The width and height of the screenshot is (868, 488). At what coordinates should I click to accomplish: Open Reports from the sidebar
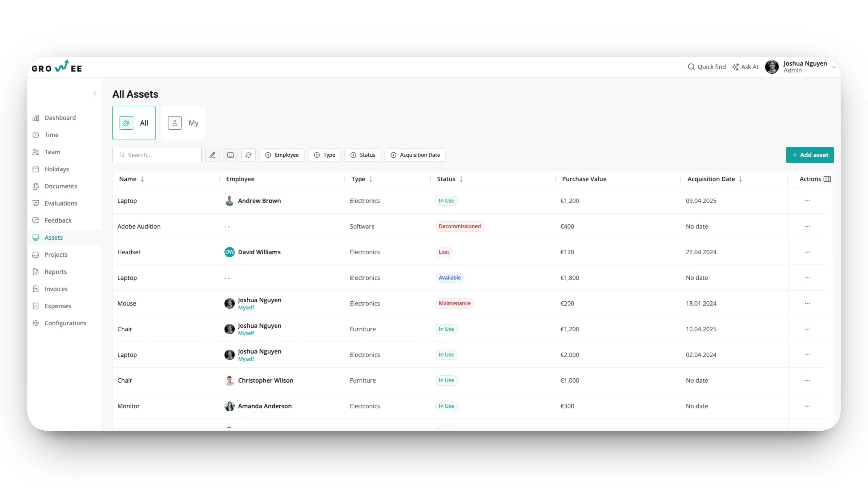pyautogui.click(x=56, y=272)
